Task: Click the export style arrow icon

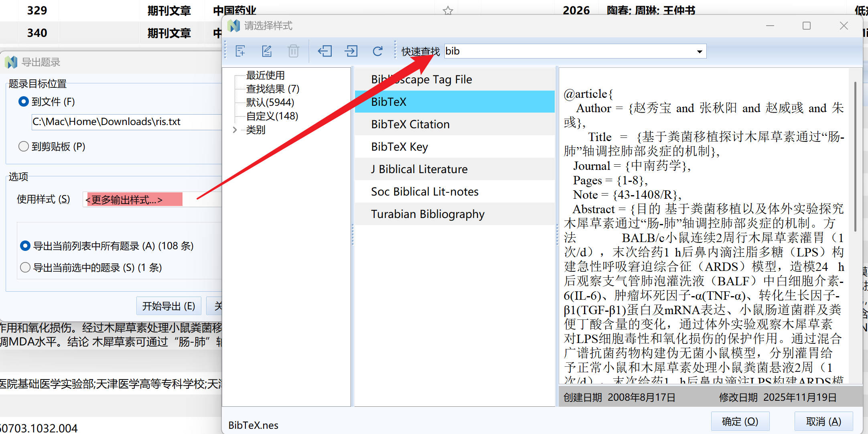Action: [x=351, y=51]
